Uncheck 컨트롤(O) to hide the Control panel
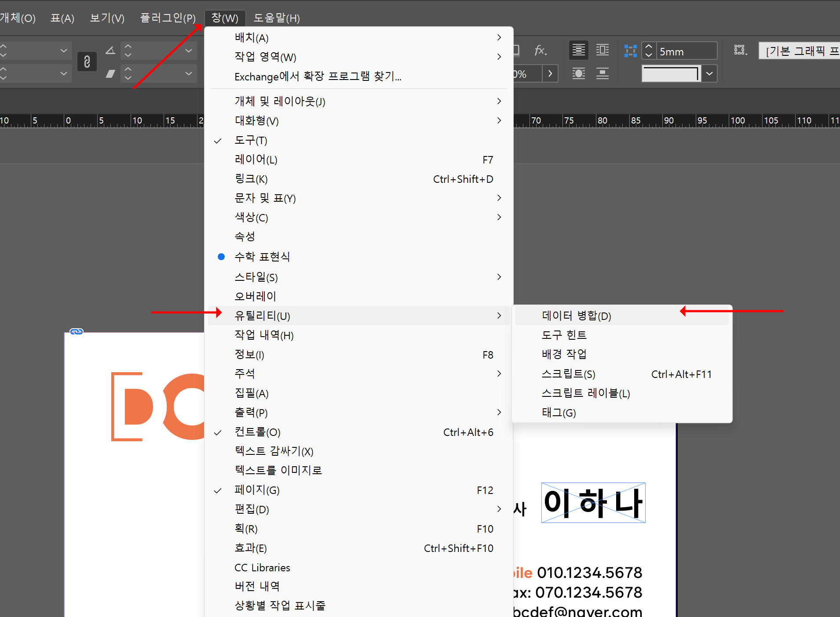This screenshot has height=617, width=840. [x=257, y=432]
